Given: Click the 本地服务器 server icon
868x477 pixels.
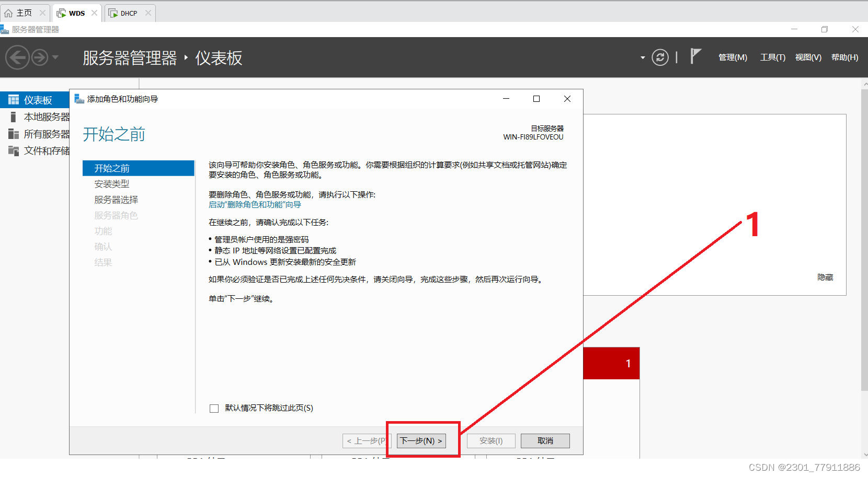Looking at the screenshot, I should click(13, 117).
